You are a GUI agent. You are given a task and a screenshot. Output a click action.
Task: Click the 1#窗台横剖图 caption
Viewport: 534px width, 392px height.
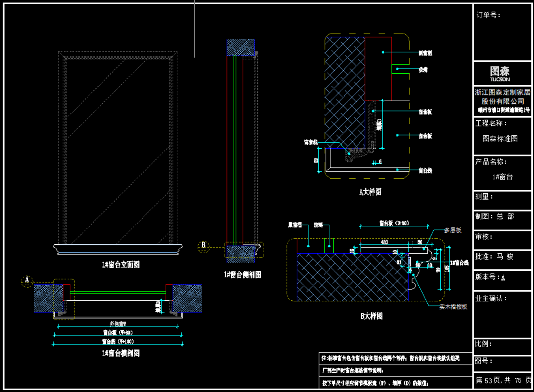[120, 353]
